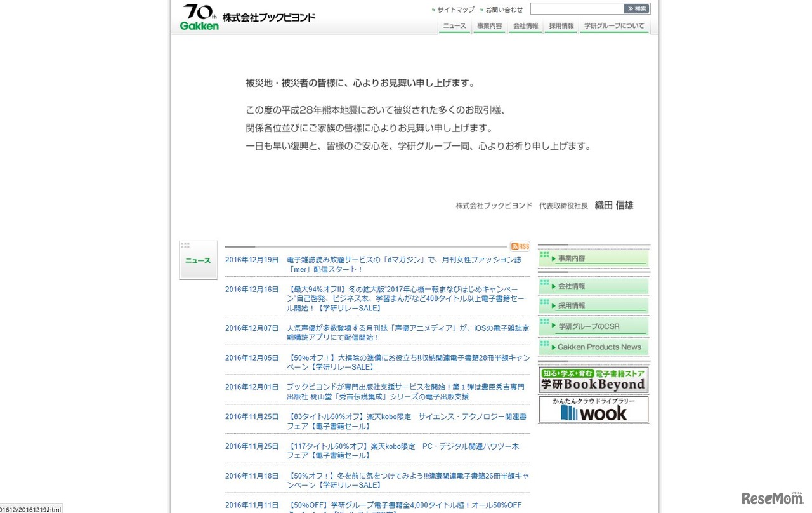The width and height of the screenshot is (812, 513).
Task: Click the 検索 search button
Action: pyautogui.click(x=636, y=8)
